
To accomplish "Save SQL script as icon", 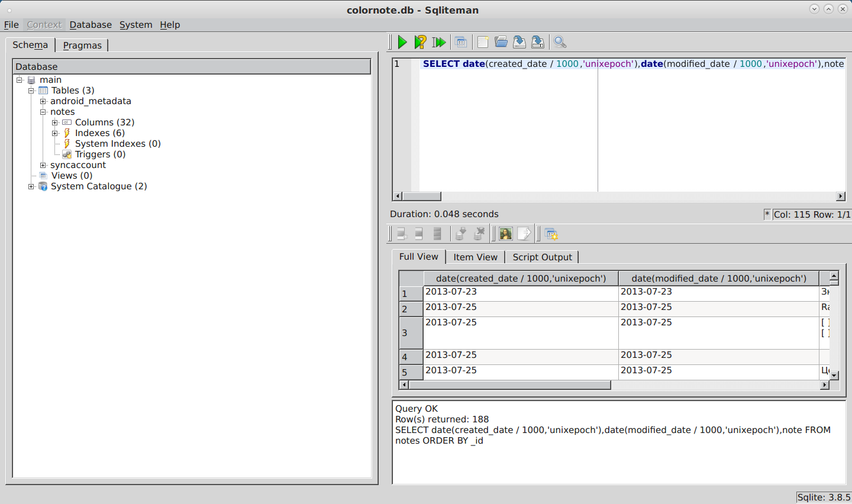I will click(x=538, y=42).
